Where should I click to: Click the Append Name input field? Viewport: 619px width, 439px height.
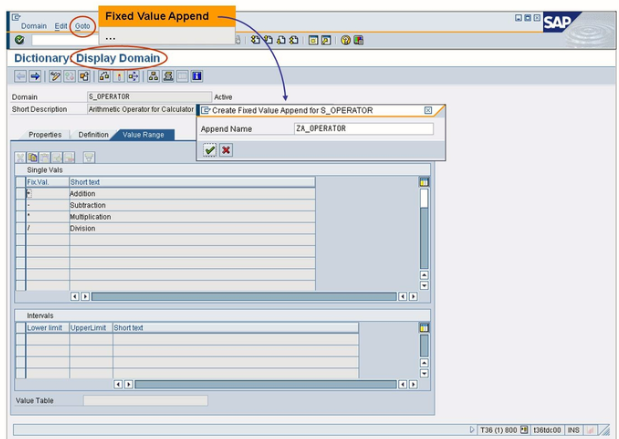363,129
